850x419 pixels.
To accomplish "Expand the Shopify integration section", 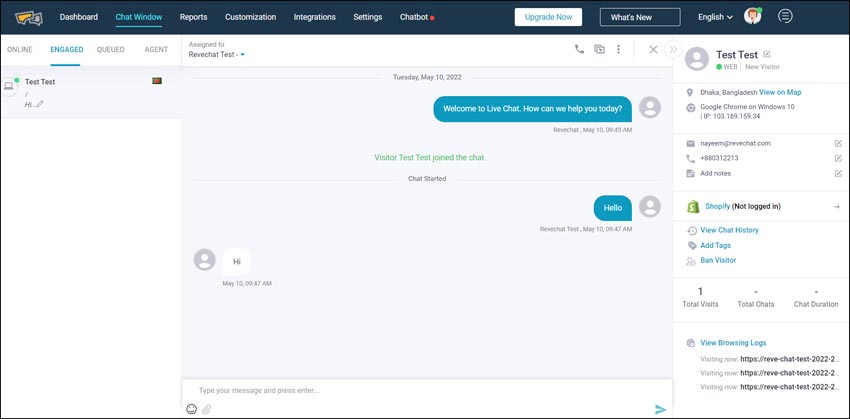I will (836, 206).
